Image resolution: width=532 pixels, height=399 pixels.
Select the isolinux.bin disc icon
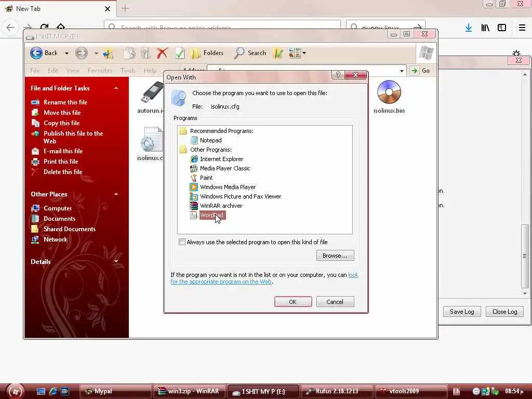click(x=389, y=92)
